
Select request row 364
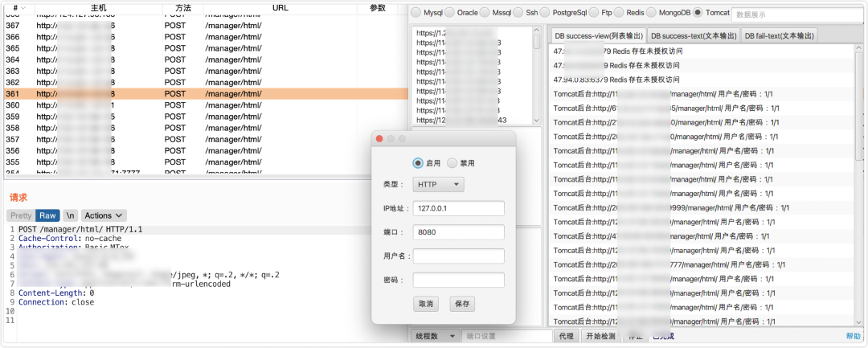pyautogui.click(x=205, y=59)
